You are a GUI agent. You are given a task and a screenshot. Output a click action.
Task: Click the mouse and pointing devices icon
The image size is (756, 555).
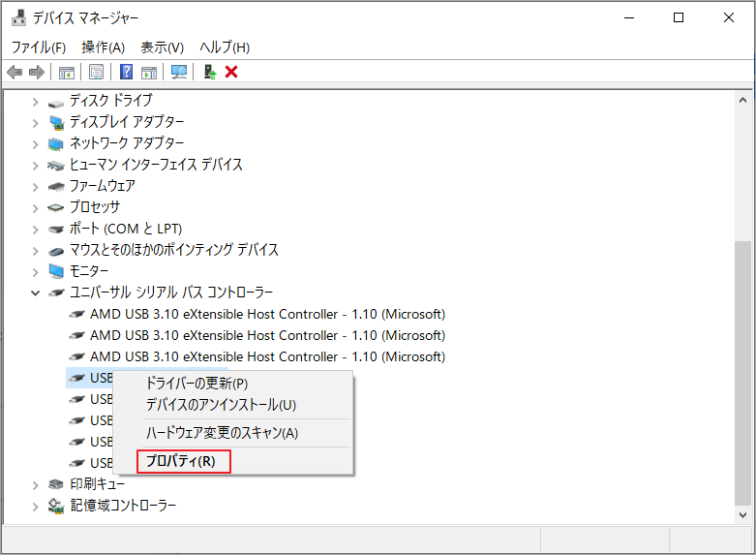point(56,251)
